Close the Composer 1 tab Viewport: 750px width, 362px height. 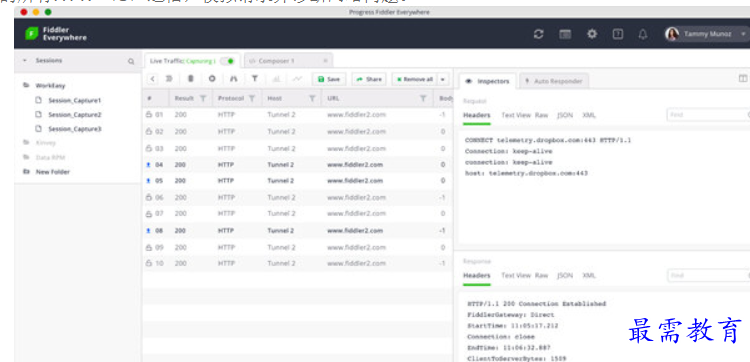coord(325,61)
